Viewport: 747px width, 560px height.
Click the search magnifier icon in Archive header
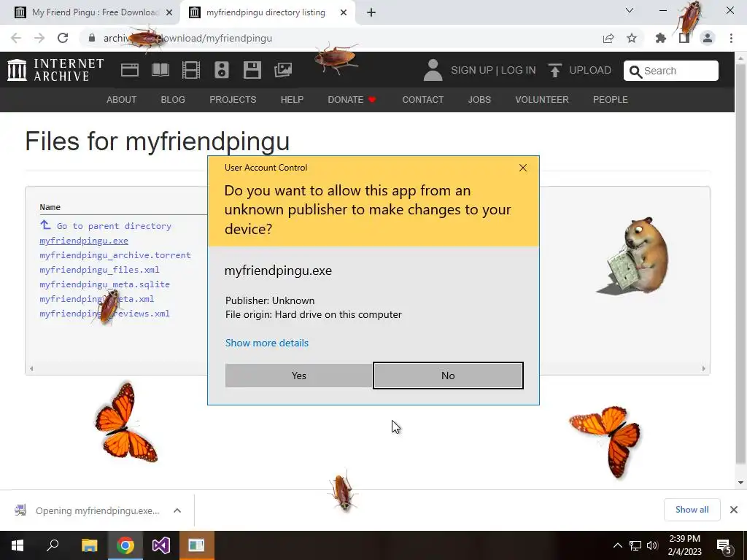point(635,71)
